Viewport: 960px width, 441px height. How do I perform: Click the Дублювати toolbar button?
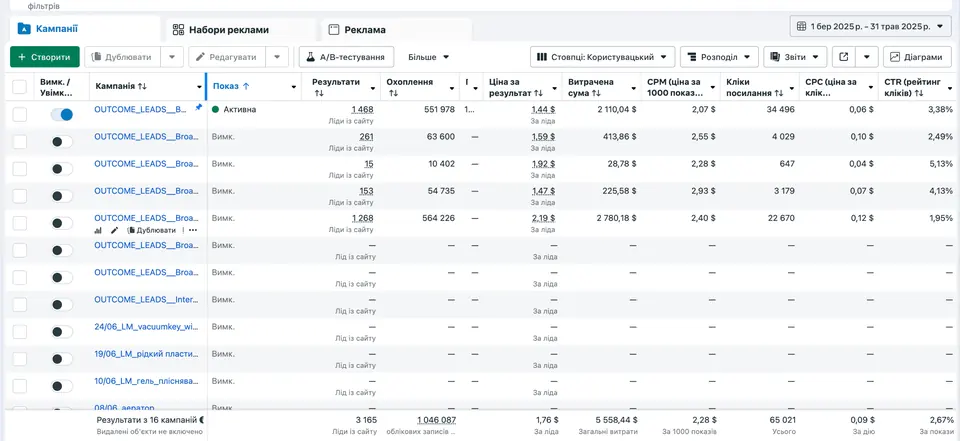click(x=122, y=57)
